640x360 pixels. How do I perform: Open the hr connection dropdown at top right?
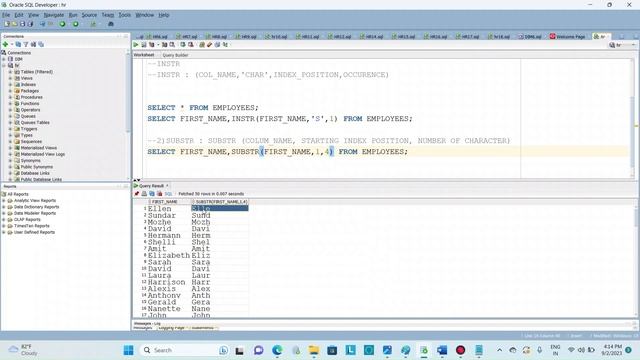(x=622, y=45)
